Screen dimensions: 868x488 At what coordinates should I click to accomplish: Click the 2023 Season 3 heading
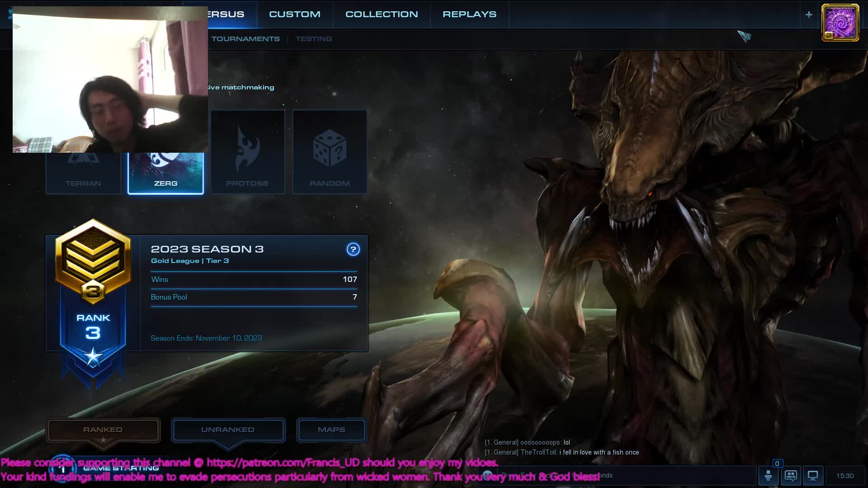(x=207, y=249)
